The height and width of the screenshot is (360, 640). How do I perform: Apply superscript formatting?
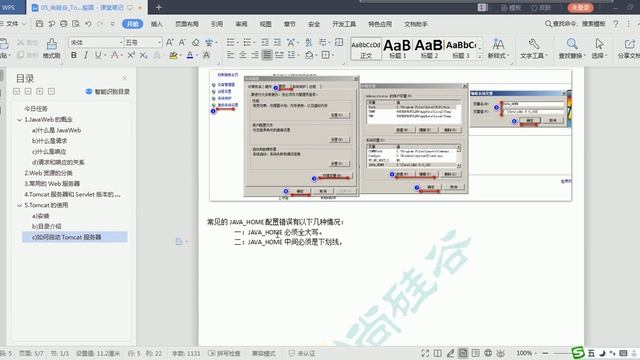tap(131, 55)
